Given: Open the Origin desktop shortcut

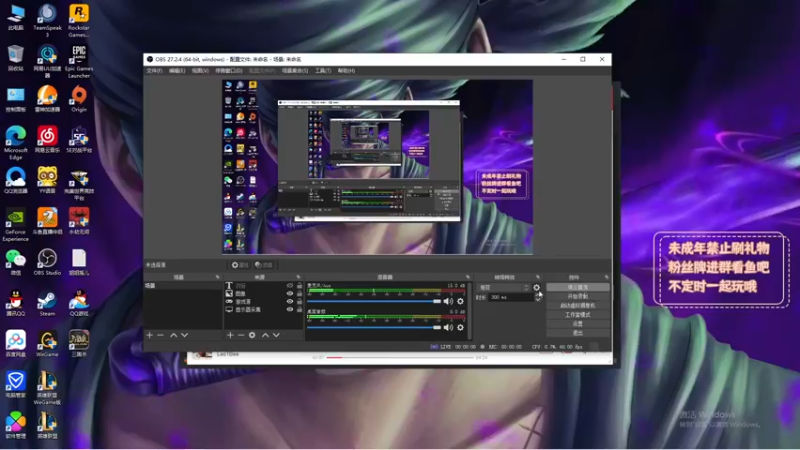Looking at the screenshot, I should click(79, 98).
